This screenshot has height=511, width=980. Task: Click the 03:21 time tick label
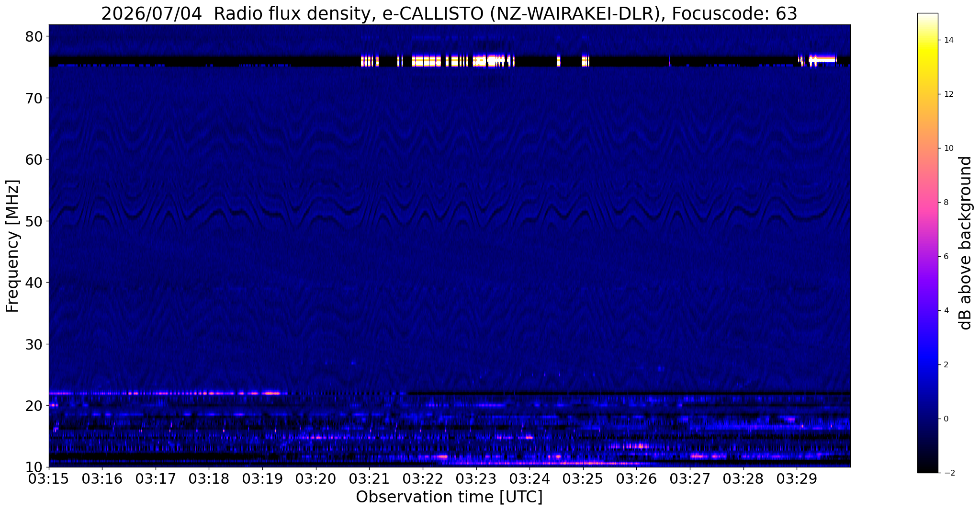(x=369, y=478)
